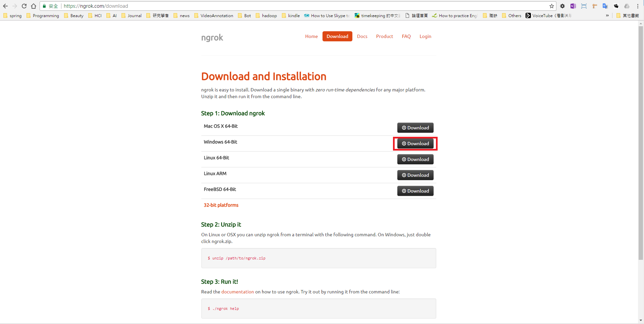This screenshot has width=644, height=324.
Task: Open the Journal bookmark folder
Action: point(131,15)
